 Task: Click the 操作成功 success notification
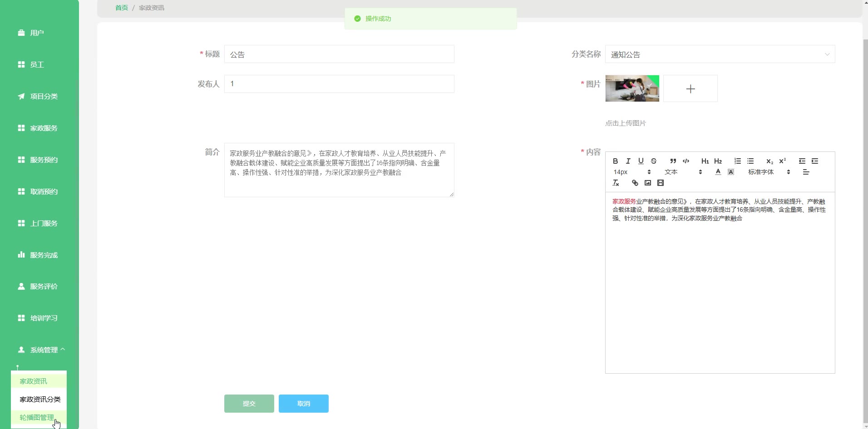(x=431, y=19)
